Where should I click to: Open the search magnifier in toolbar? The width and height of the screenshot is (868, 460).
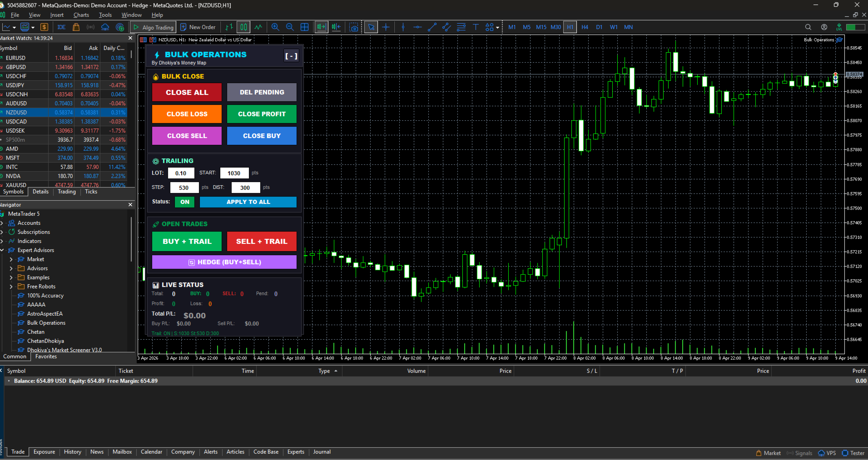808,27
